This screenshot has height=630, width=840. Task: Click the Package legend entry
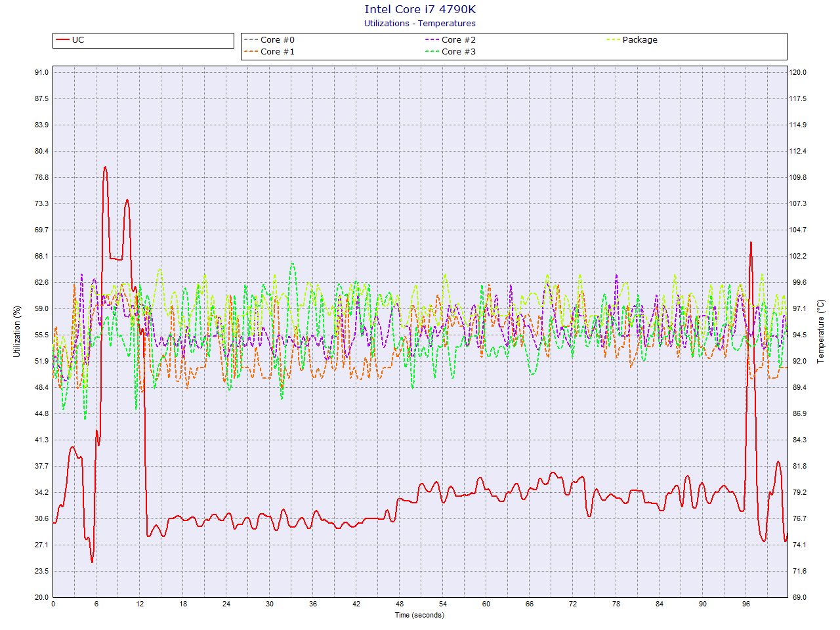click(632, 40)
